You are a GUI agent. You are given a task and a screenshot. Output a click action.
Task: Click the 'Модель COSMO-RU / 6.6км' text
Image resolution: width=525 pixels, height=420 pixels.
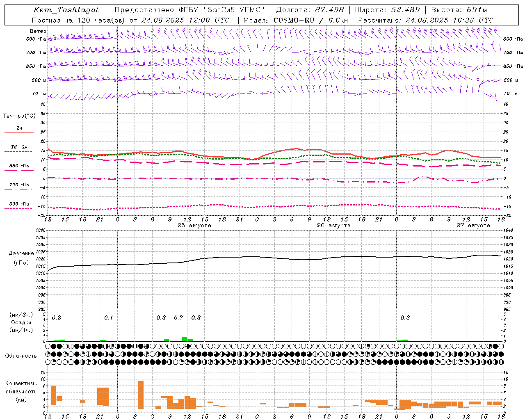tap(296, 20)
